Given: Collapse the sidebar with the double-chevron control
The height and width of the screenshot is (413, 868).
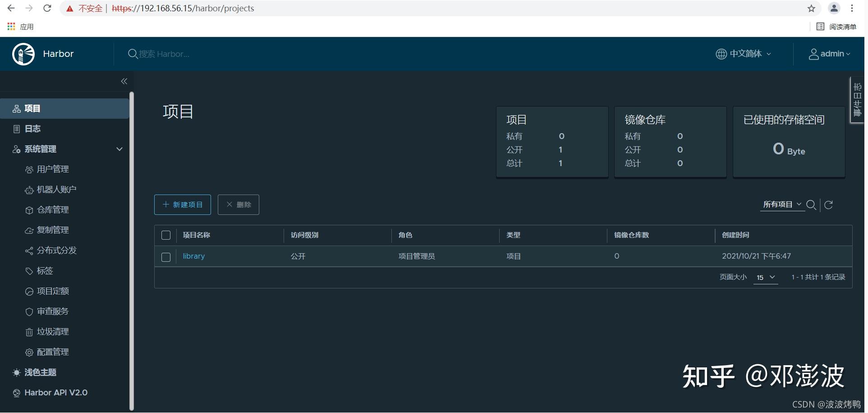Looking at the screenshot, I should [x=124, y=81].
